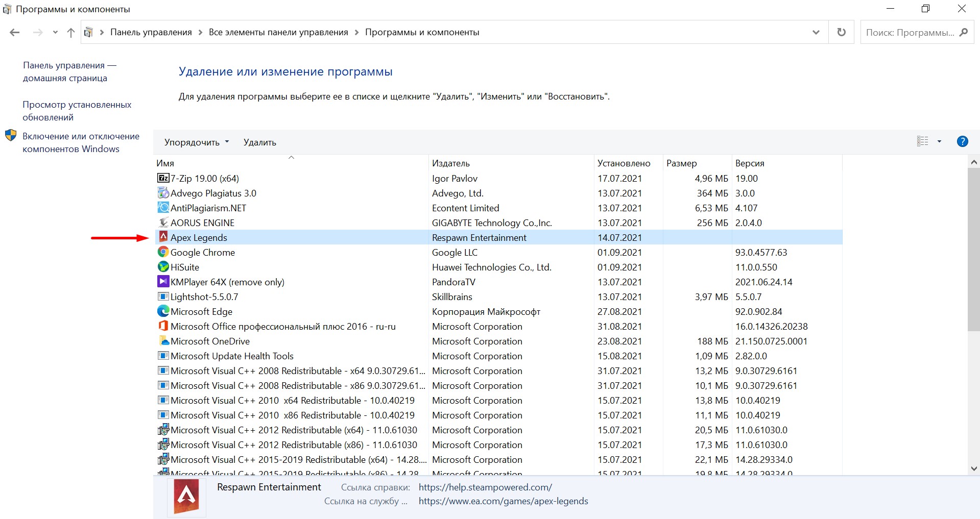Image resolution: width=980 pixels, height=519 pixels.
Task: Click date 27.08.2021 cell
Action: tap(619, 311)
